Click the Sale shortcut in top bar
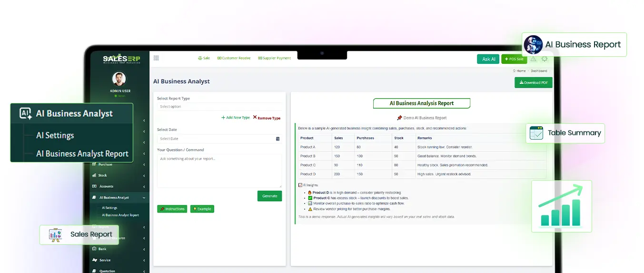This screenshot has width=644, height=273. [204, 58]
